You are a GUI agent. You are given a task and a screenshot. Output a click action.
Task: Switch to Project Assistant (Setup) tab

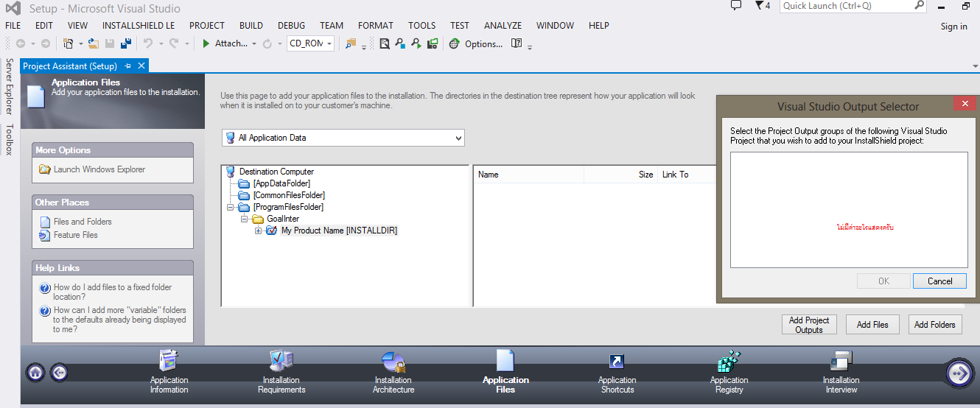click(x=70, y=66)
